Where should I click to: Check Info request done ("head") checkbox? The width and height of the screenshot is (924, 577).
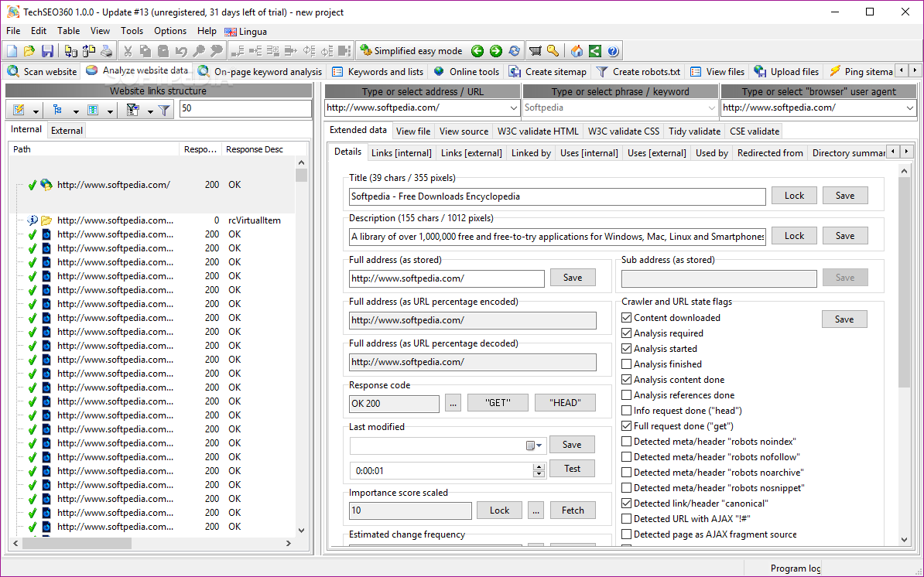coord(626,411)
